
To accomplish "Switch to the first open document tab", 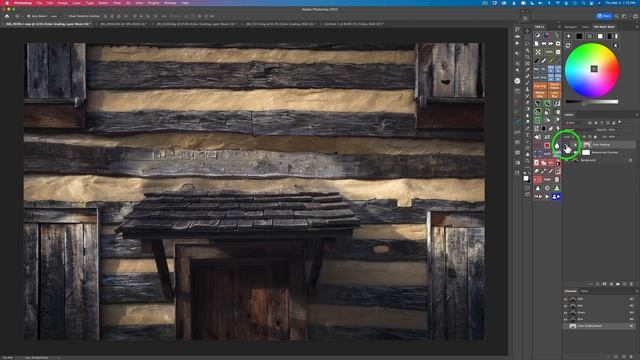I will [48, 24].
